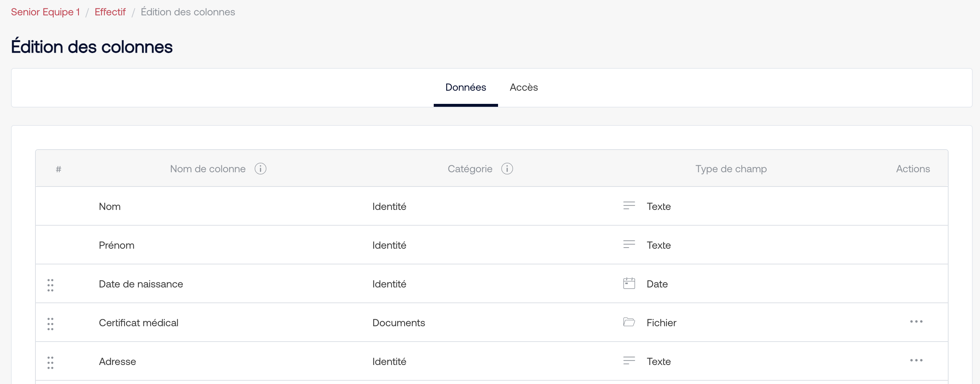Click the Documents category cell
The image size is (980, 384).
[x=398, y=323]
